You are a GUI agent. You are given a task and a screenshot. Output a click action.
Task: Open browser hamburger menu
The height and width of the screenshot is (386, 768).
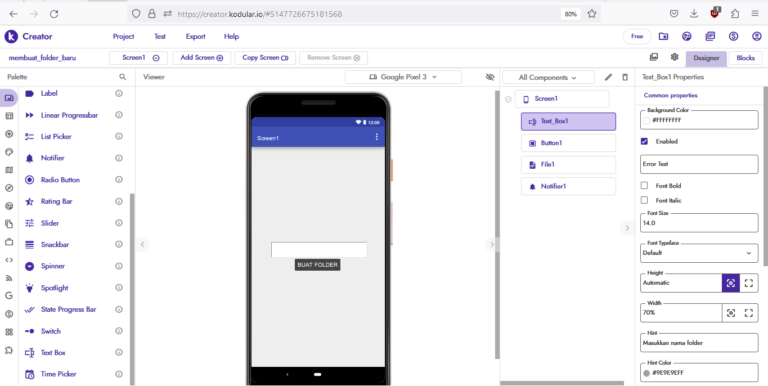[755, 14]
